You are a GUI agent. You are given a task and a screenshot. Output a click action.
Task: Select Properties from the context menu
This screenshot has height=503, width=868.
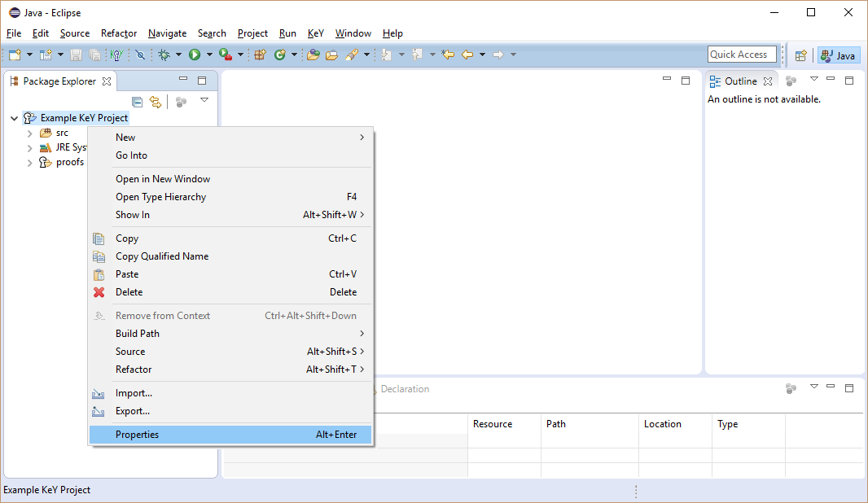click(x=137, y=435)
